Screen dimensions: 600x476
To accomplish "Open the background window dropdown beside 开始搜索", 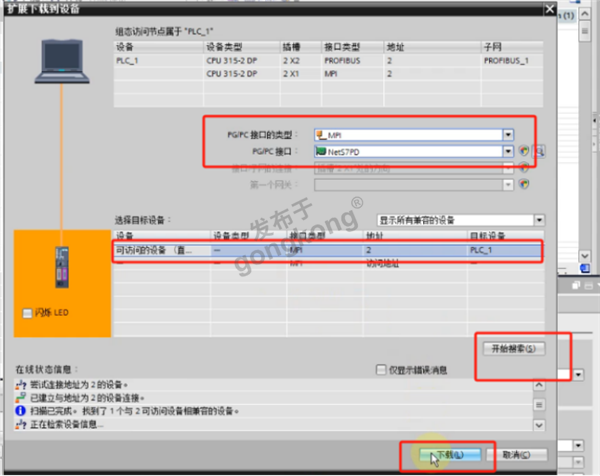I will pos(578,375).
